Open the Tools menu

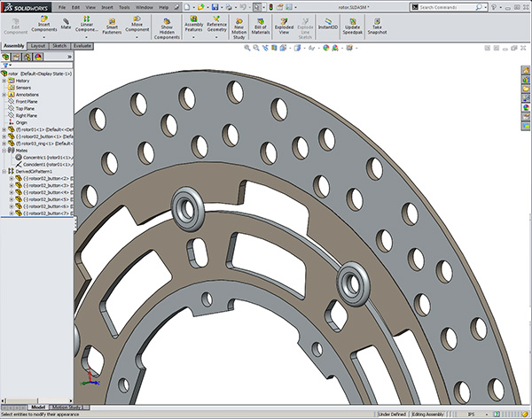[124, 7]
